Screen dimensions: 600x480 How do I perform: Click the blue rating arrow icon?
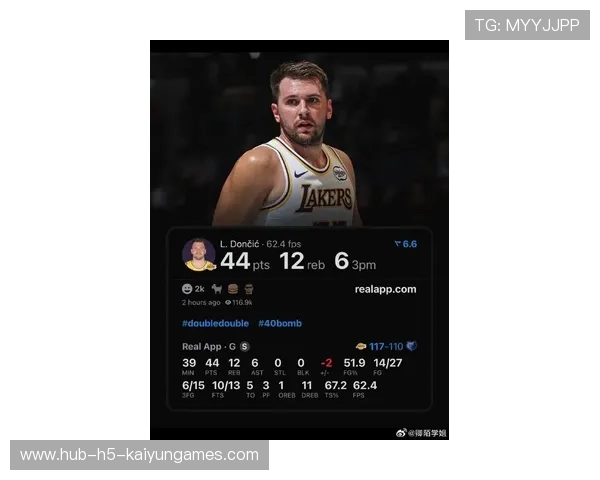(x=397, y=244)
